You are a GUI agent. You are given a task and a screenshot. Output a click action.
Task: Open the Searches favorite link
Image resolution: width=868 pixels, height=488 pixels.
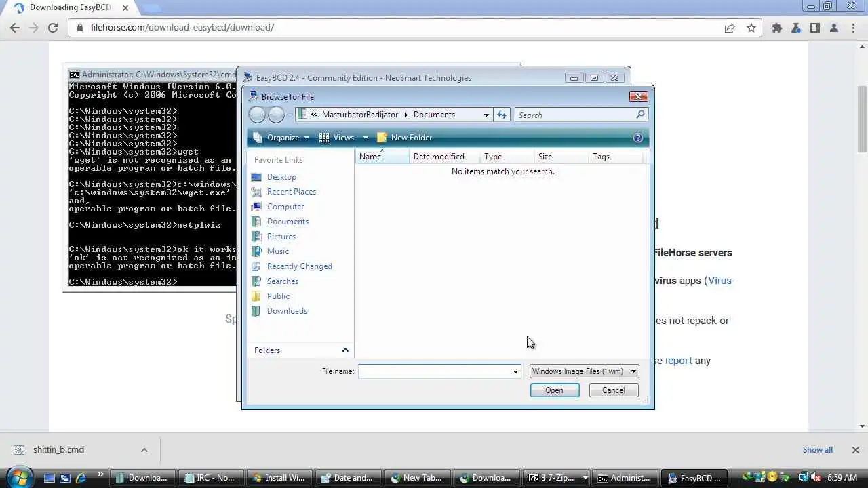(x=283, y=281)
